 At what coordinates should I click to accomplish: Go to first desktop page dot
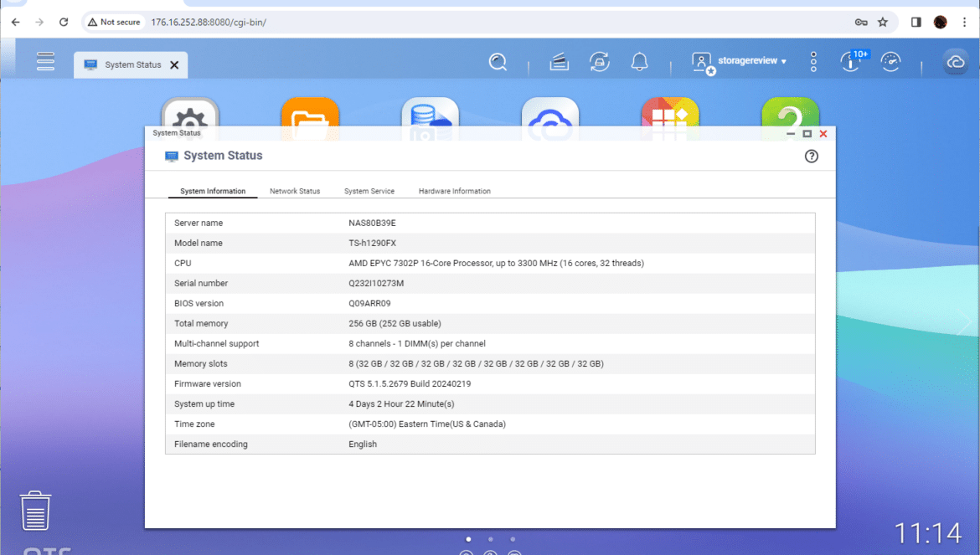pyautogui.click(x=468, y=539)
